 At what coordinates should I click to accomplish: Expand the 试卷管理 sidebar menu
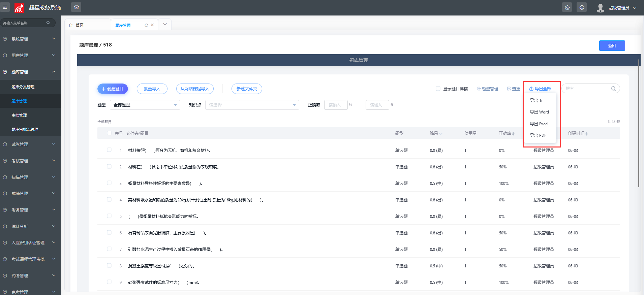click(x=31, y=144)
